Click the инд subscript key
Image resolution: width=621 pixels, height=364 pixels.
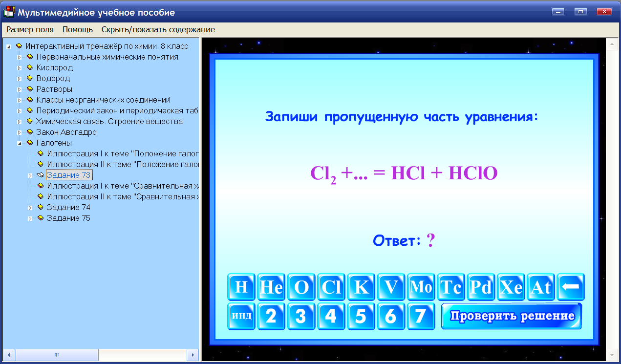coord(241,316)
